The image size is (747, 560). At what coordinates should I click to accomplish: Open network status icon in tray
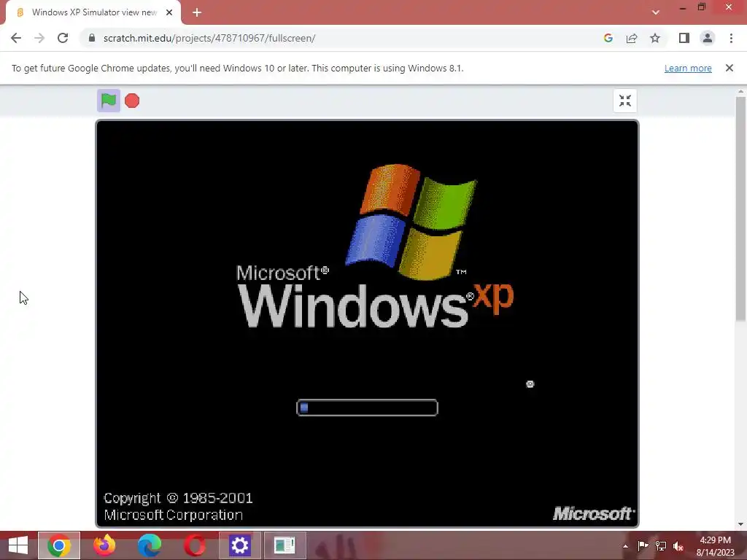pos(661,546)
